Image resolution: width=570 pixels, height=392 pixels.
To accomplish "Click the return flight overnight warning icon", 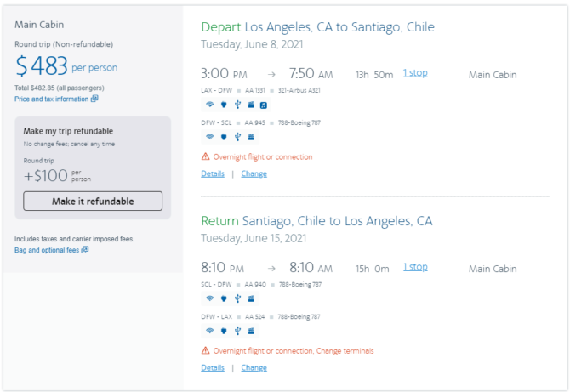I will [205, 350].
